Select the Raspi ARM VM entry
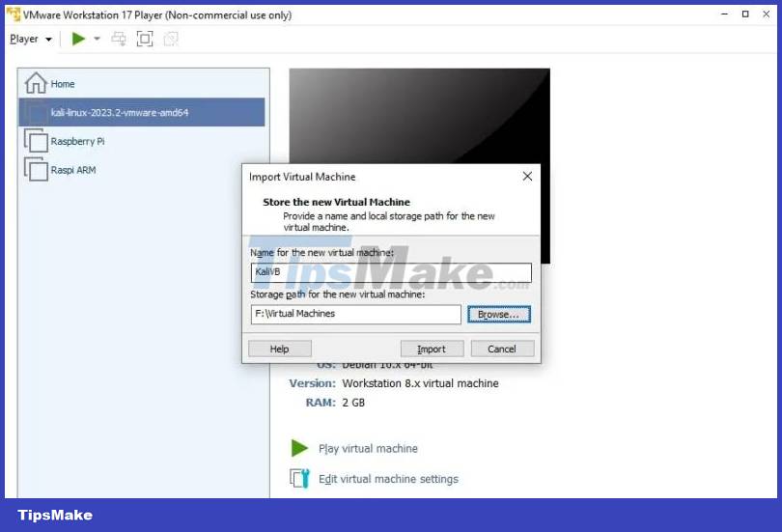Screen dimensions: 782x532 [x=142, y=170]
